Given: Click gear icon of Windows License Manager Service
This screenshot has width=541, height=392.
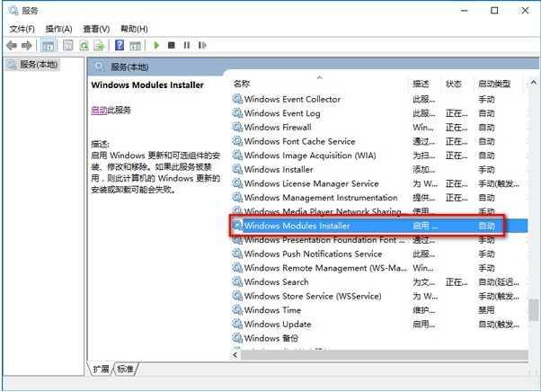Looking at the screenshot, I should (237, 183).
